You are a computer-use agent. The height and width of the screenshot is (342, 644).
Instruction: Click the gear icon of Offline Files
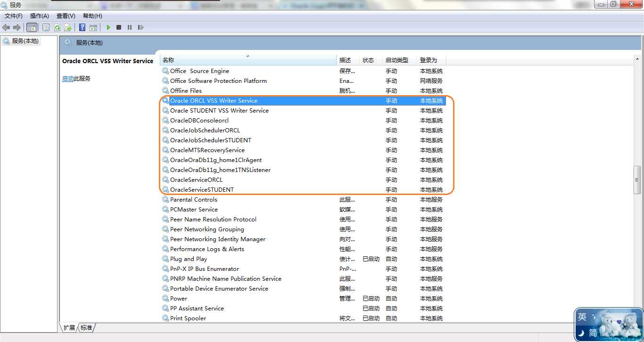165,90
